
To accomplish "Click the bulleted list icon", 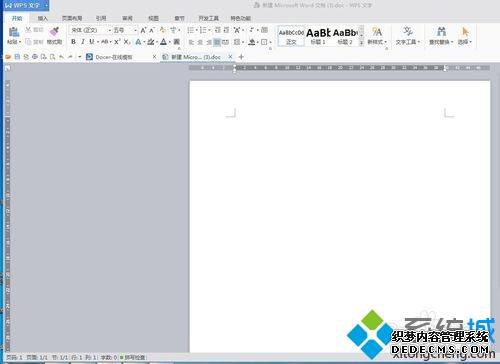I will click(190, 30).
